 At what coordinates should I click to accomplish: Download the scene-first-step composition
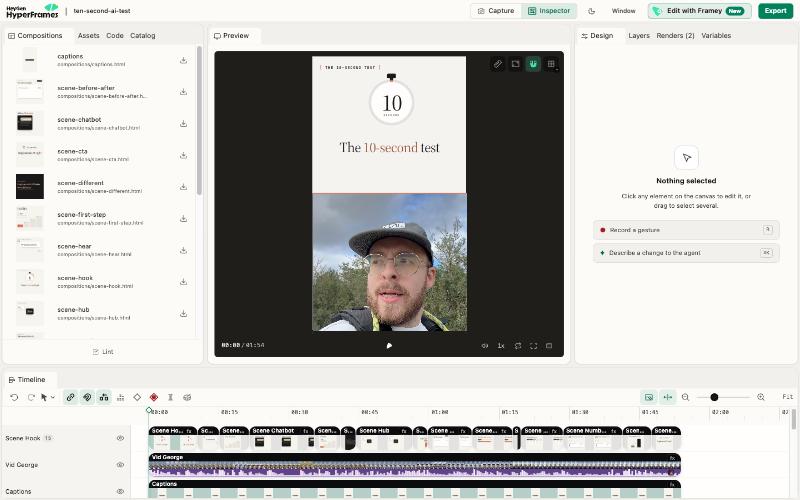coord(183,218)
